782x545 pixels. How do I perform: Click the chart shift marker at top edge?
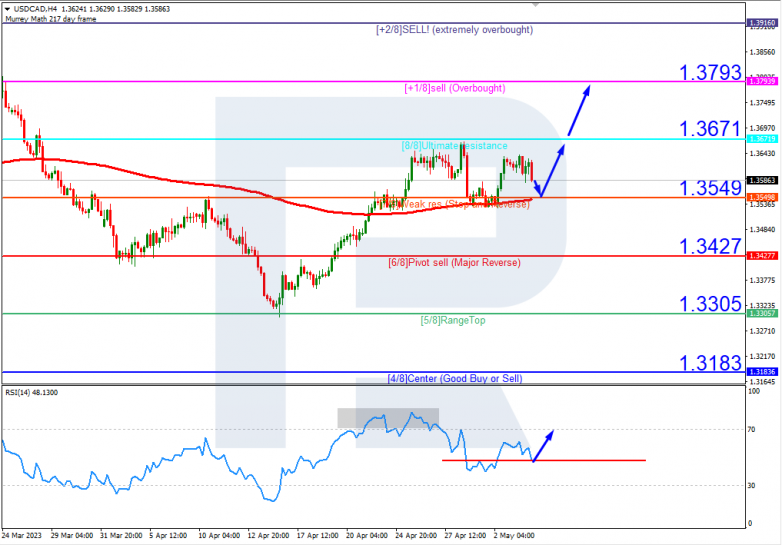click(536, 4)
